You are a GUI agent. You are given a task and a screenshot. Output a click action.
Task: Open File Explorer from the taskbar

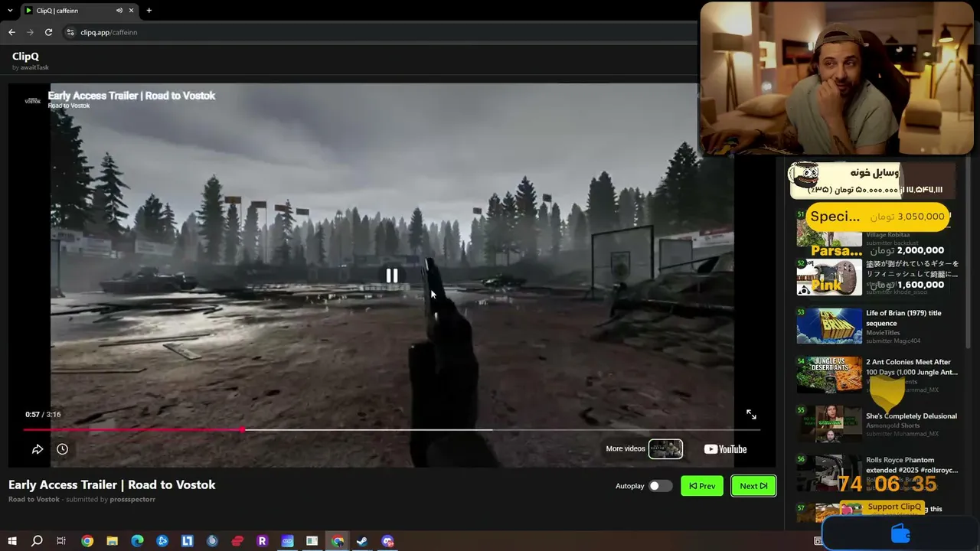pos(112,541)
